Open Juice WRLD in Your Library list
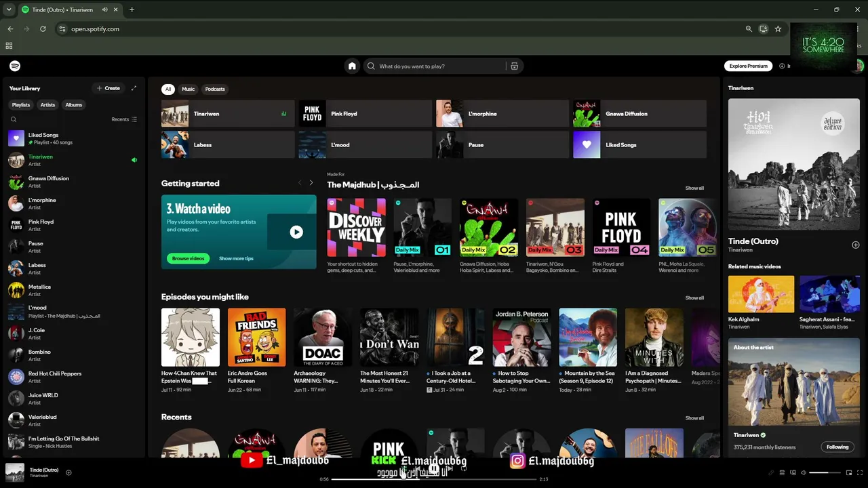Image resolution: width=868 pixels, height=488 pixels. coord(75,399)
